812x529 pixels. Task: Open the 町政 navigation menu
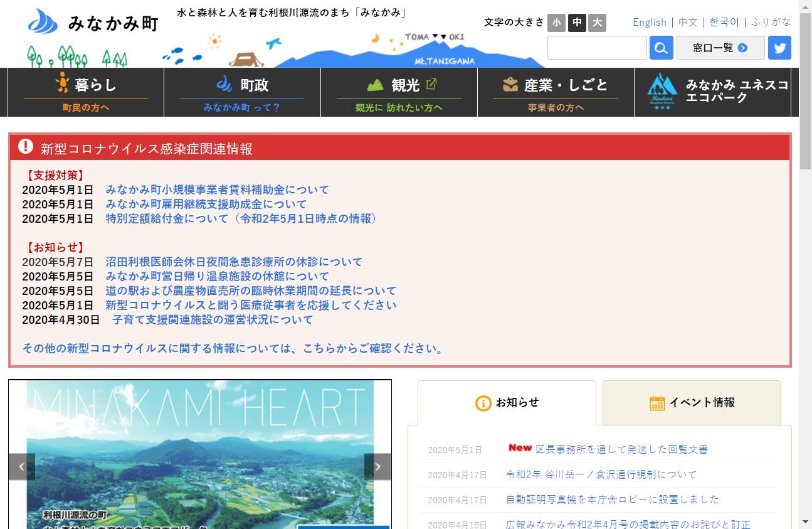pos(242,92)
